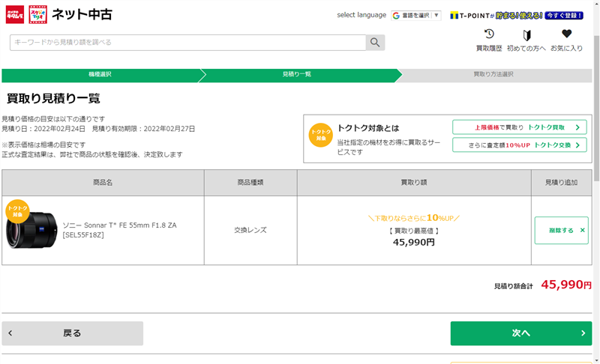Delete the lens with 削除する button

(x=561, y=231)
